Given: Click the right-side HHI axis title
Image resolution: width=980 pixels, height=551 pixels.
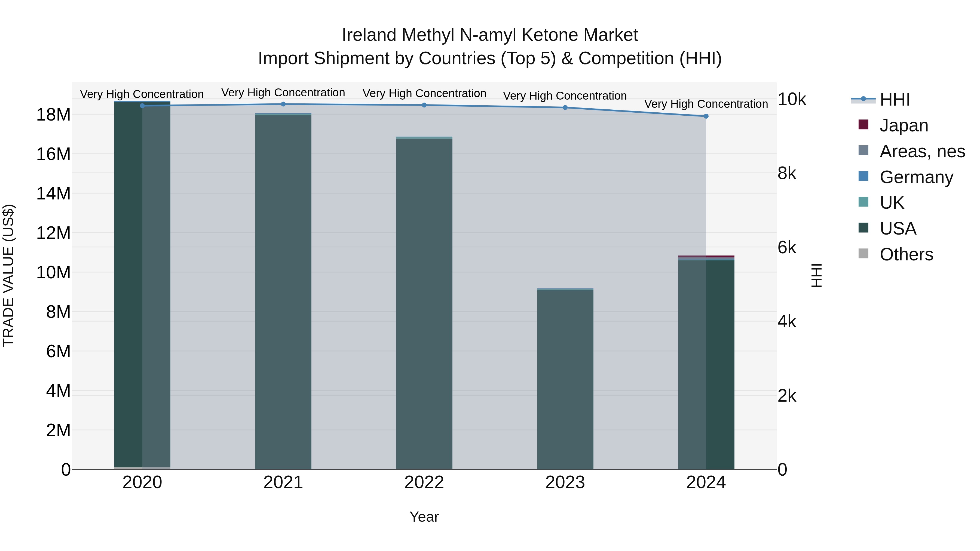Looking at the screenshot, I should [x=816, y=275].
